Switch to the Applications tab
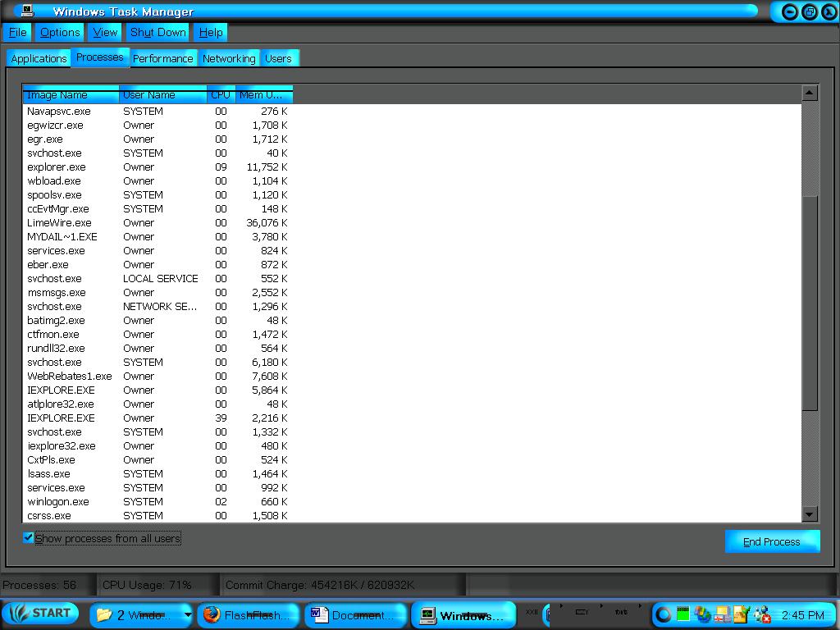Viewport: 840px width, 630px height. point(39,58)
